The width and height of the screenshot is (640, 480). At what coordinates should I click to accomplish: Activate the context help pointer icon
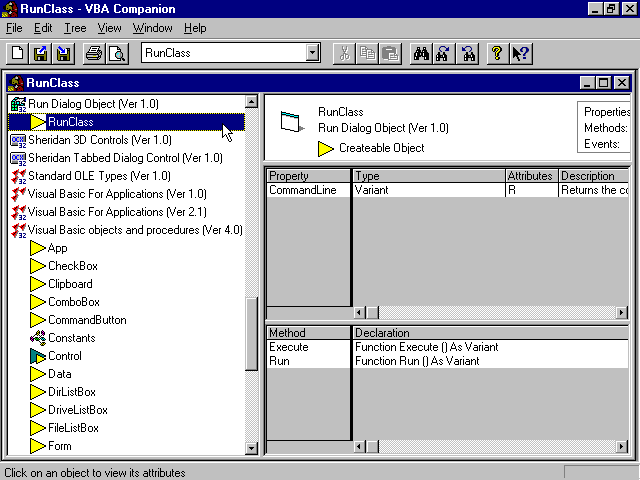[x=520, y=53]
